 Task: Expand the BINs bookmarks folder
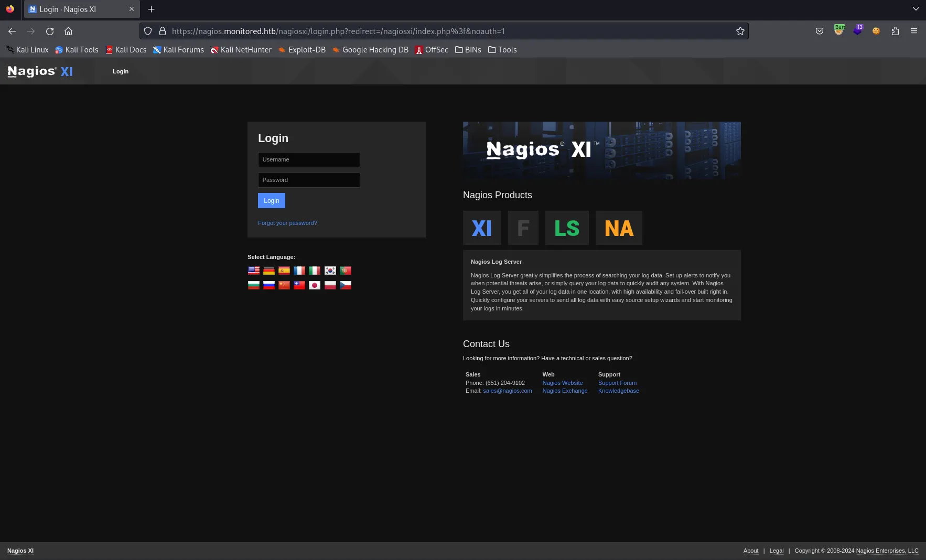click(468, 50)
